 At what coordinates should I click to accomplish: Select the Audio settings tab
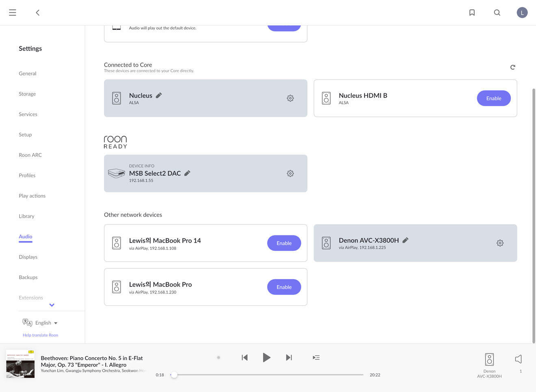point(26,237)
